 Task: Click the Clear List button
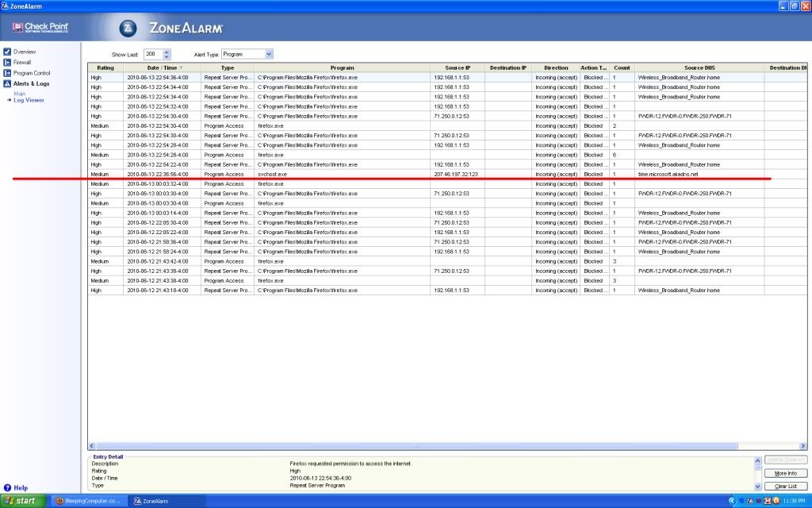(x=785, y=487)
